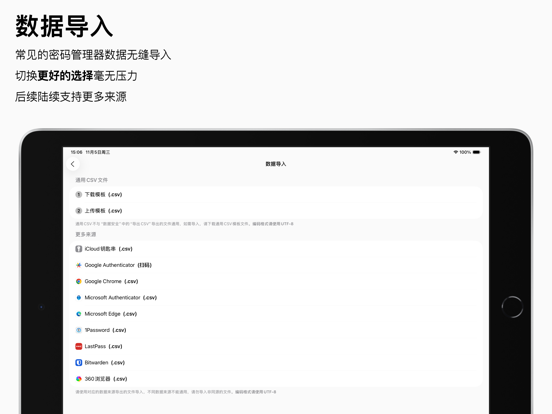Click the Google Authenticator icon
The image size is (552, 414).
[79, 265]
